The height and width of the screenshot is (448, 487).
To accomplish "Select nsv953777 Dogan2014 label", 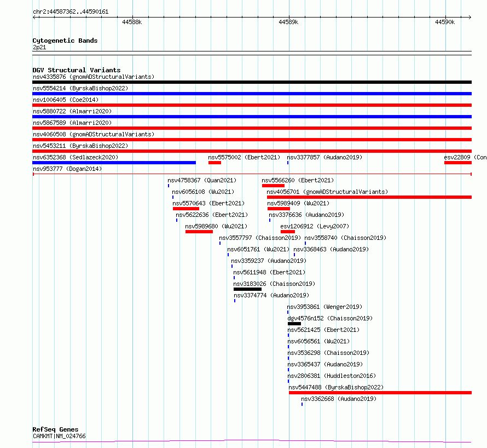I will (67, 169).
